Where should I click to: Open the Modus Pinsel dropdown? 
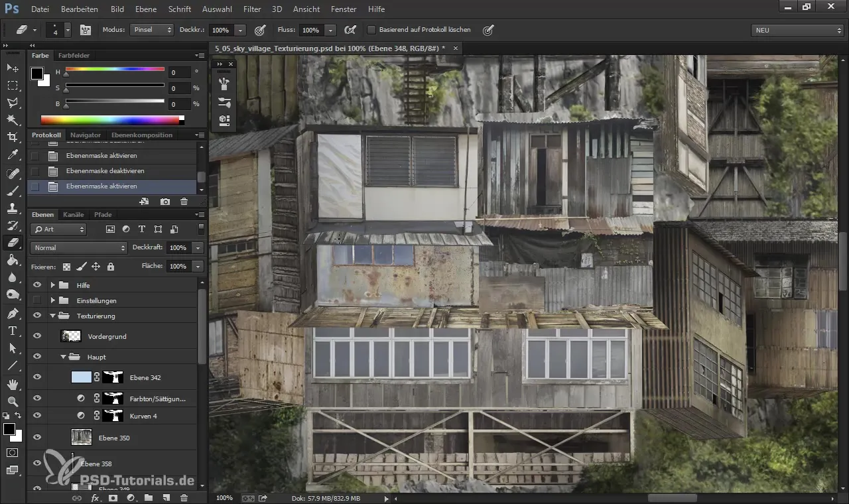pos(152,30)
